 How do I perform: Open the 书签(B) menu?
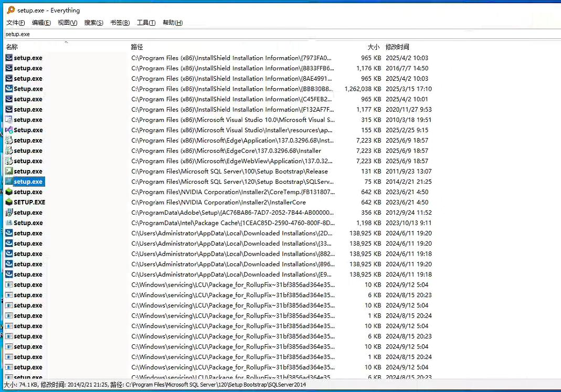click(x=120, y=23)
